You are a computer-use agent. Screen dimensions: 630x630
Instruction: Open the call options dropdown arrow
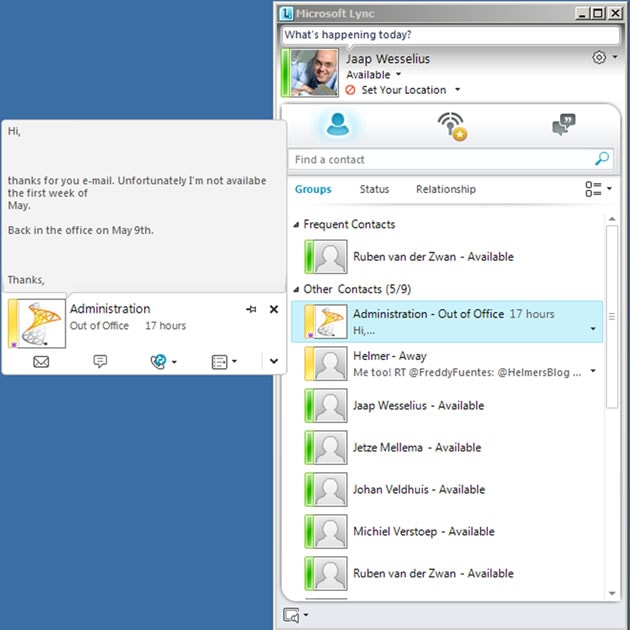click(174, 362)
